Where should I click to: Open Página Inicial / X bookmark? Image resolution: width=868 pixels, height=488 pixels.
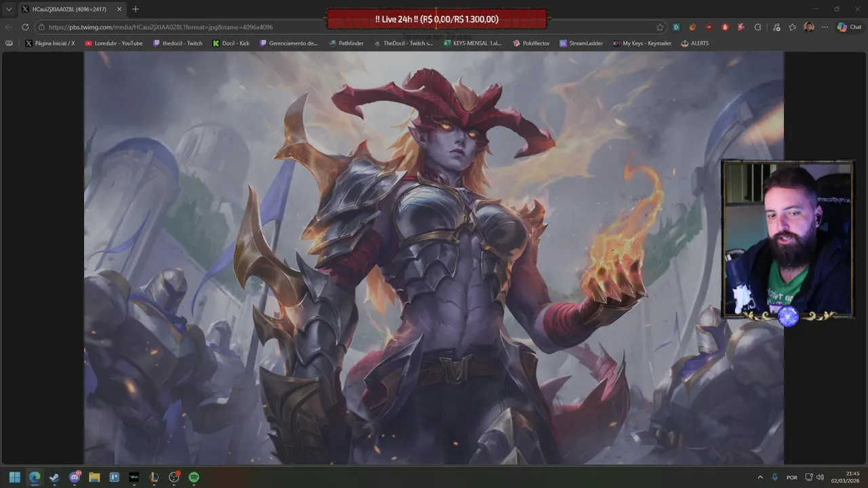(x=50, y=43)
